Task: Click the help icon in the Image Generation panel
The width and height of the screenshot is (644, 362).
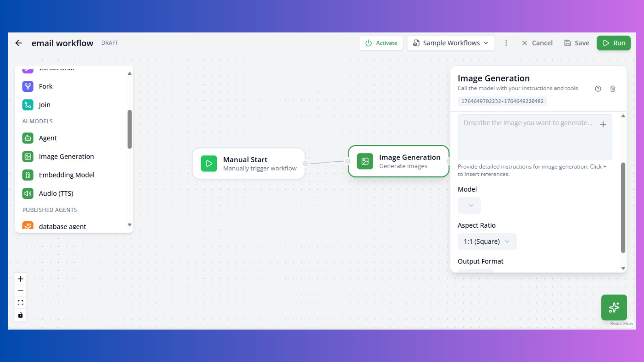Action: click(x=598, y=88)
